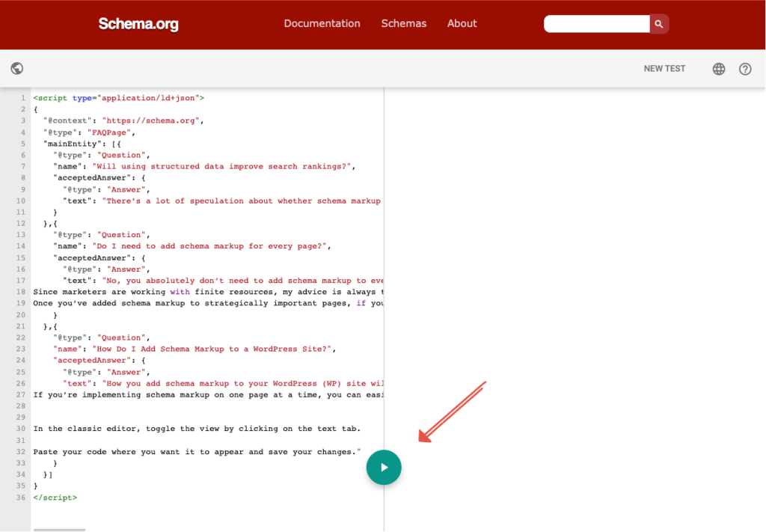766x532 pixels.
Task: Open the language globe icon beside help
Action: pos(719,69)
